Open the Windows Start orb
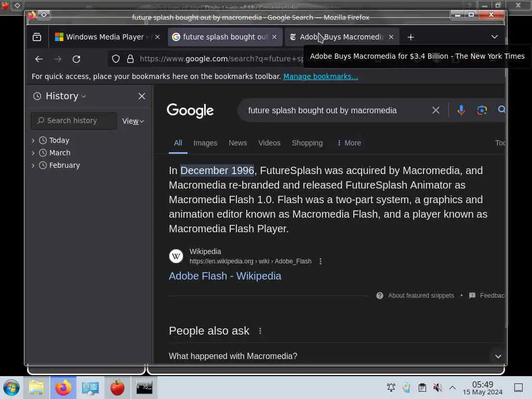 (11, 388)
